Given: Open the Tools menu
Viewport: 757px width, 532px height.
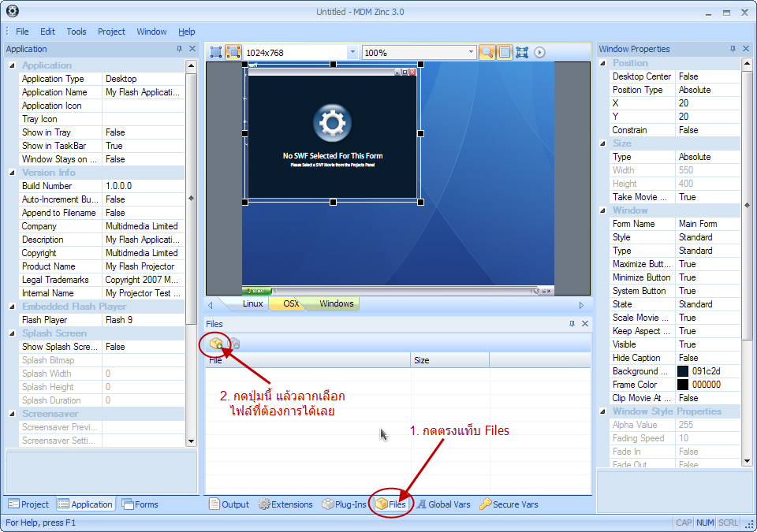Looking at the screenshot, I should click(x=76, y=32).
